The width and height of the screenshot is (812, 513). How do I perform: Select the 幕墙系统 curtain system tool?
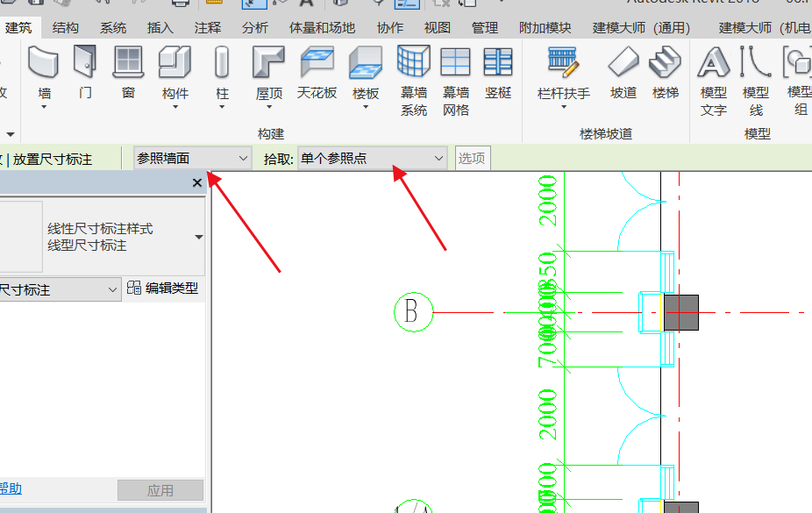pyautogui.click(x=414, y=64)
